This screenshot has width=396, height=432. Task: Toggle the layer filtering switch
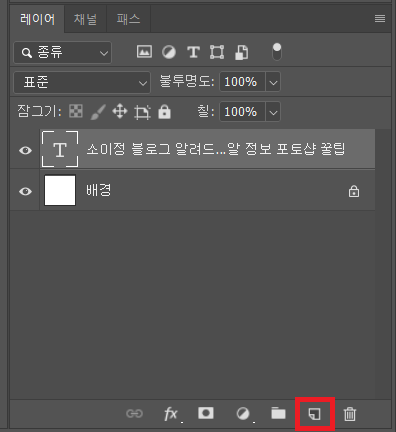277,52
